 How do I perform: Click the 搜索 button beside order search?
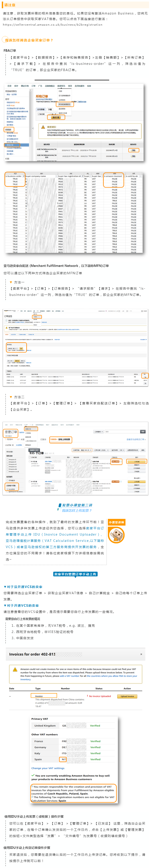(x=143, y=432)
